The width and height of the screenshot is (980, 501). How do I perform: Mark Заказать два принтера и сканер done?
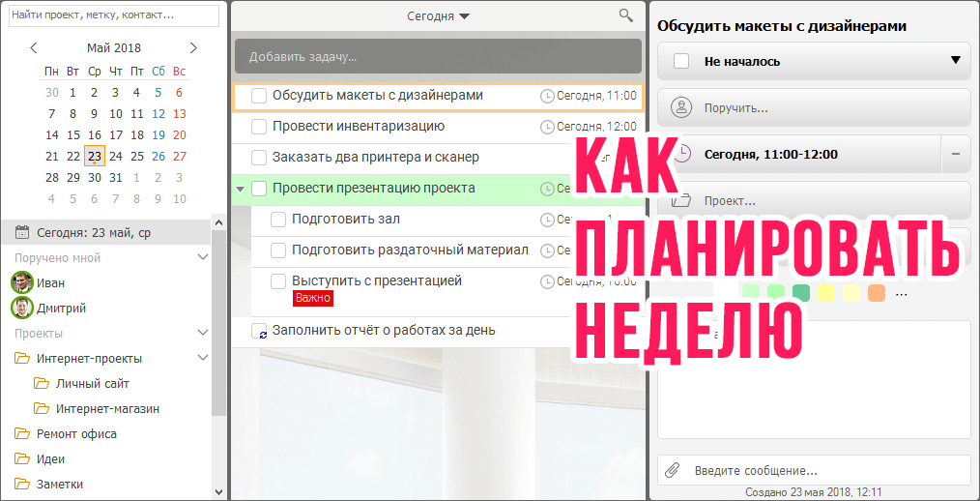[x=259, y=158]
